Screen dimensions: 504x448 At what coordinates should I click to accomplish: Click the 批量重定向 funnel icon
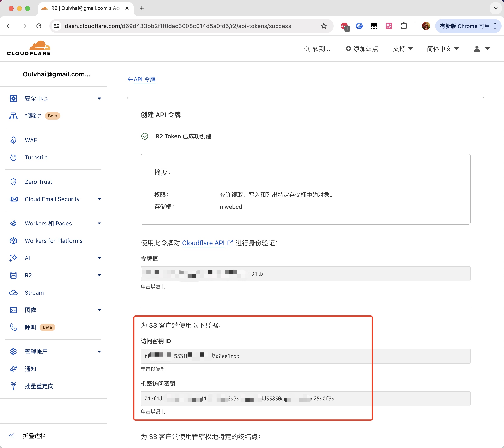(x=13, y=386)
